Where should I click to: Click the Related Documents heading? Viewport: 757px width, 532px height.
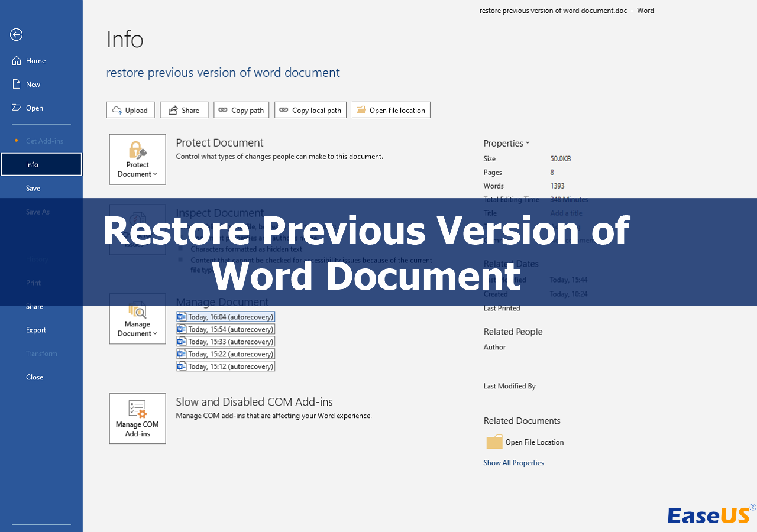[x=522, y=421]
